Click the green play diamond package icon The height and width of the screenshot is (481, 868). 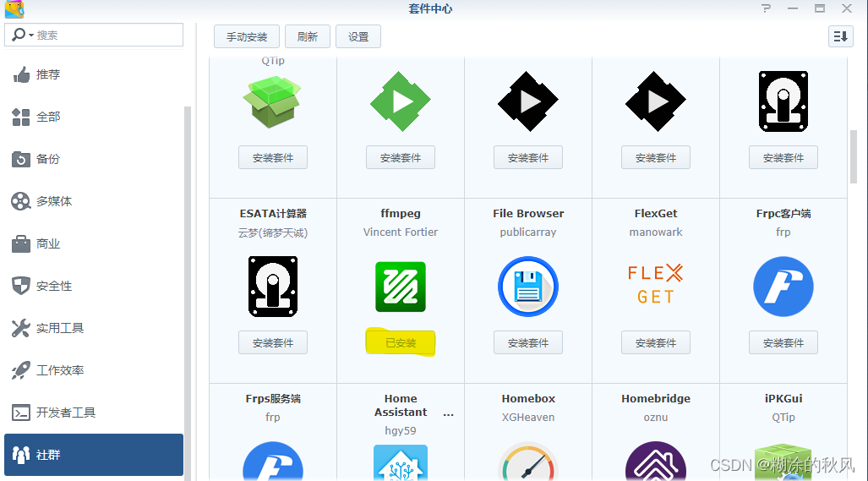click(401, 101)
